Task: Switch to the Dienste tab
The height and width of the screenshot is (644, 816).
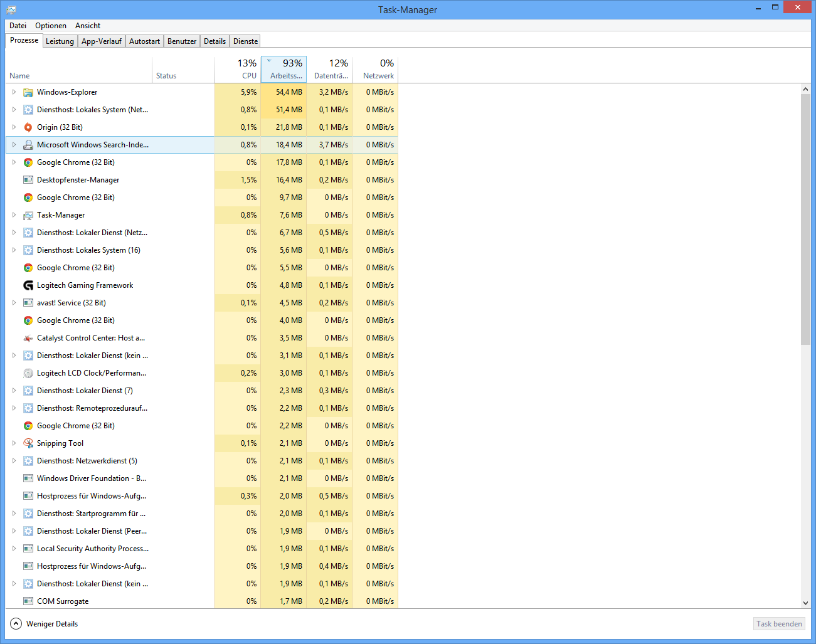Action: (x=245, y=41)
